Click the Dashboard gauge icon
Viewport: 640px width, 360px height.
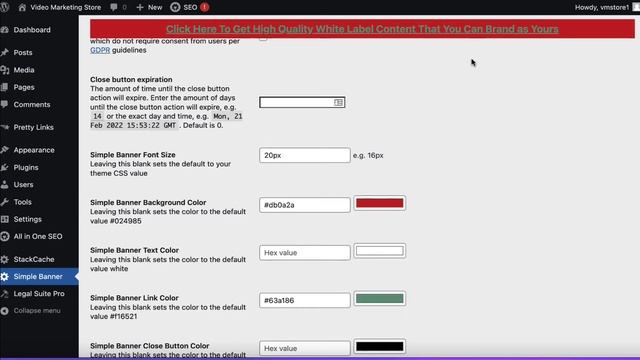pyautogui.click(x=4, y=30)
